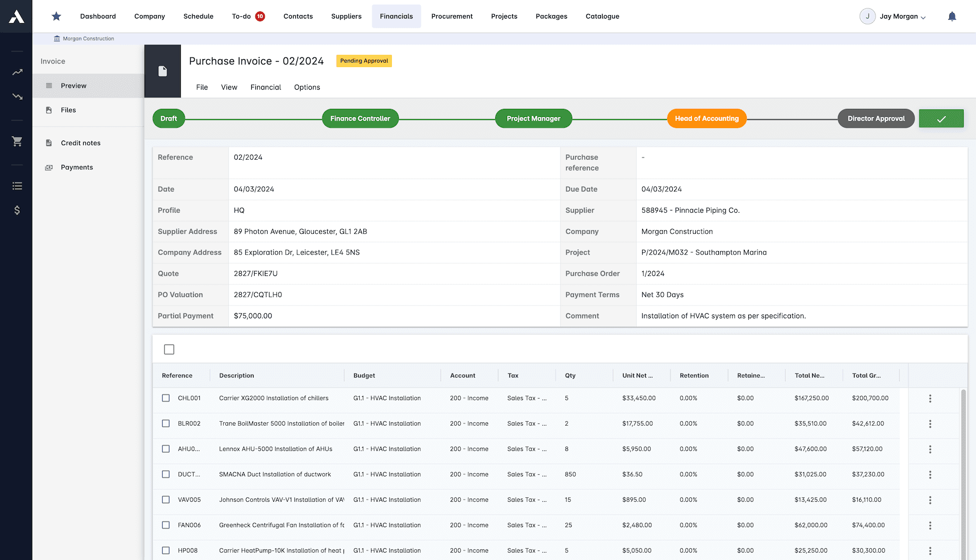Image resolution: width=976 pixels, height=560 pixels.
Task: Click the trending-down expenses icon in sidebar
Action: click(x=16, y=97)
